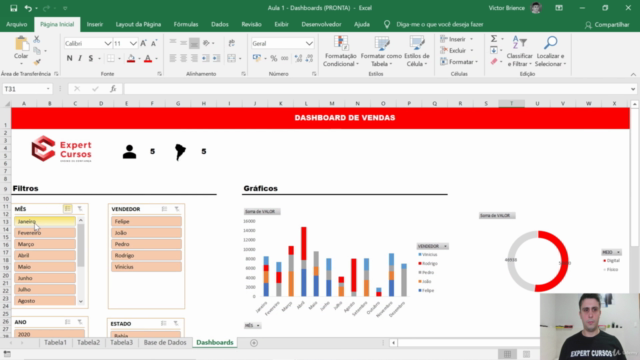Click the Diga-me search field

440,24
